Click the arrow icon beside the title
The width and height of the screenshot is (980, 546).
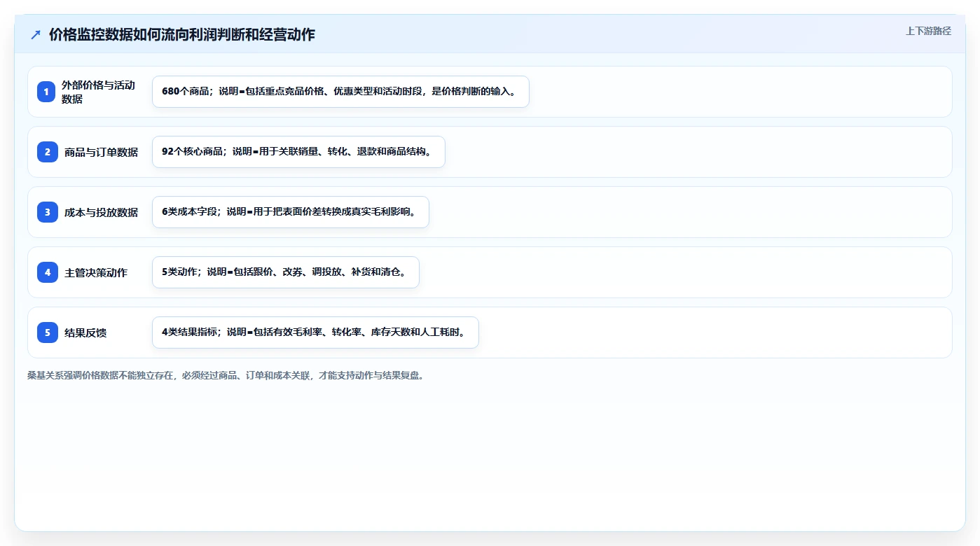(36, 34)
